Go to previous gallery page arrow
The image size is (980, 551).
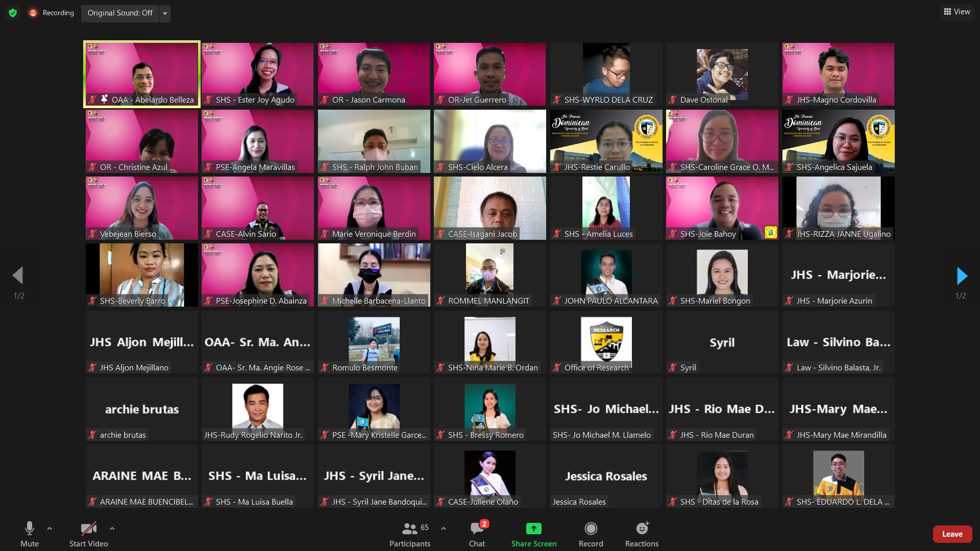tap(18, 276)
